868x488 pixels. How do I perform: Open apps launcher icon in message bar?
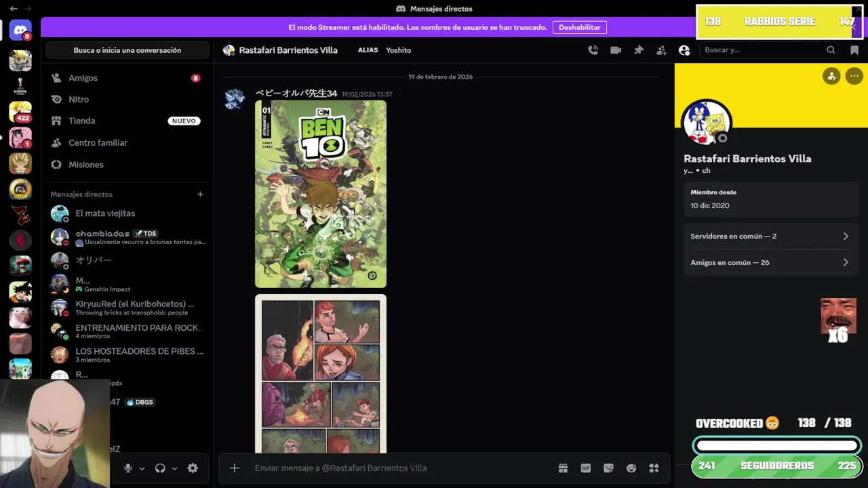pos(654,468)
